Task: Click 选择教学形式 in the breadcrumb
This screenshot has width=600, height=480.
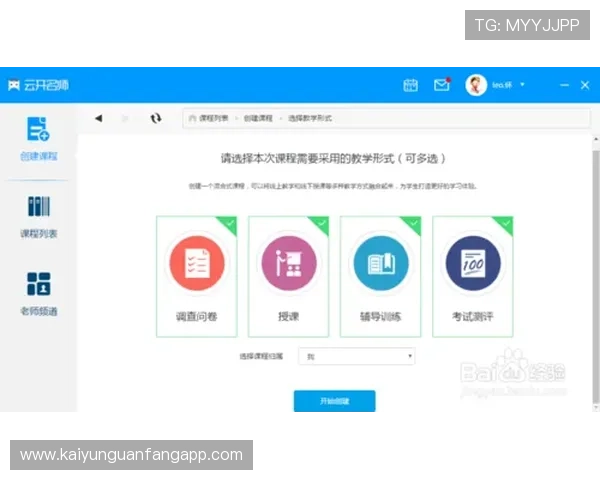Action: [310, 118]
